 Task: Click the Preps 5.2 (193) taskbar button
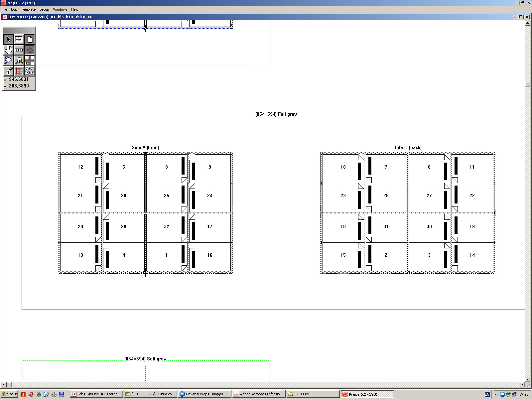pyautogui.click(x=367, y=394)
